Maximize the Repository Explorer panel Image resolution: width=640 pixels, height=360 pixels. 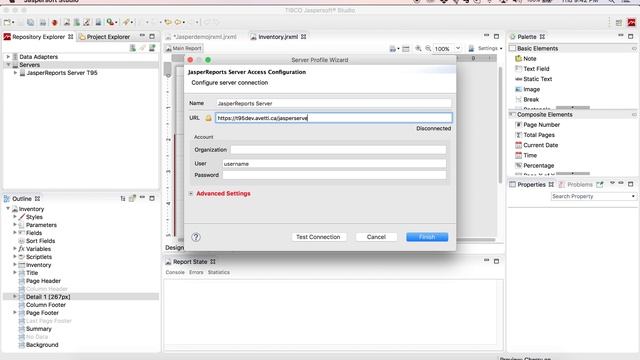point(152,36)
